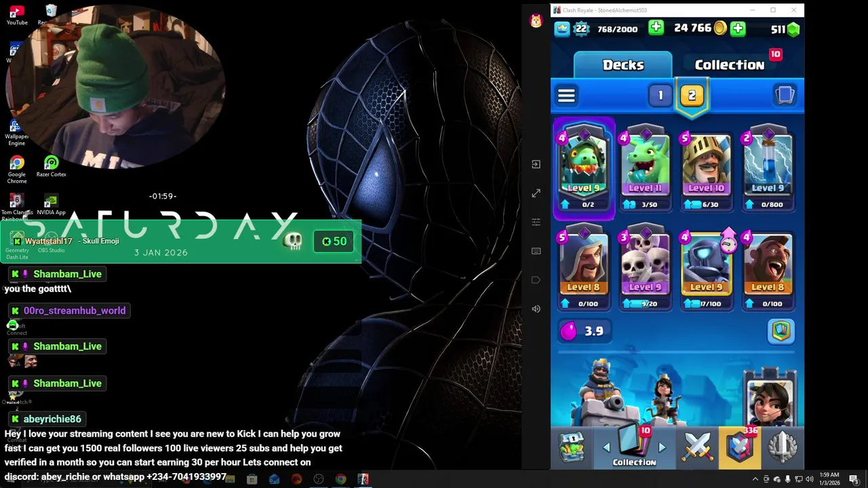Click the exit arrow icon in emulator sidebar
Screen dimensions: 868x488
click(536, 164)
